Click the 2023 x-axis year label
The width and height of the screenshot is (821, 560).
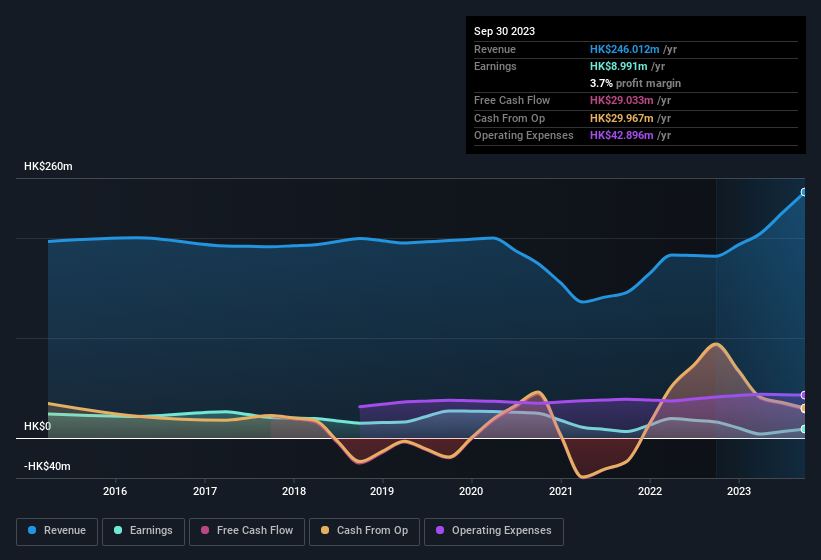click(x=739, y=491)
